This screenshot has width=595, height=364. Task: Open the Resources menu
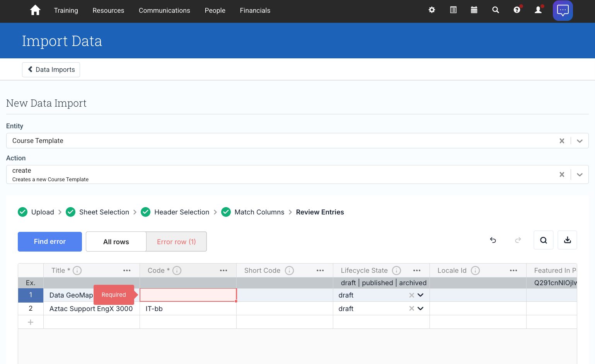pyautogui.click(x=108, y=10)
